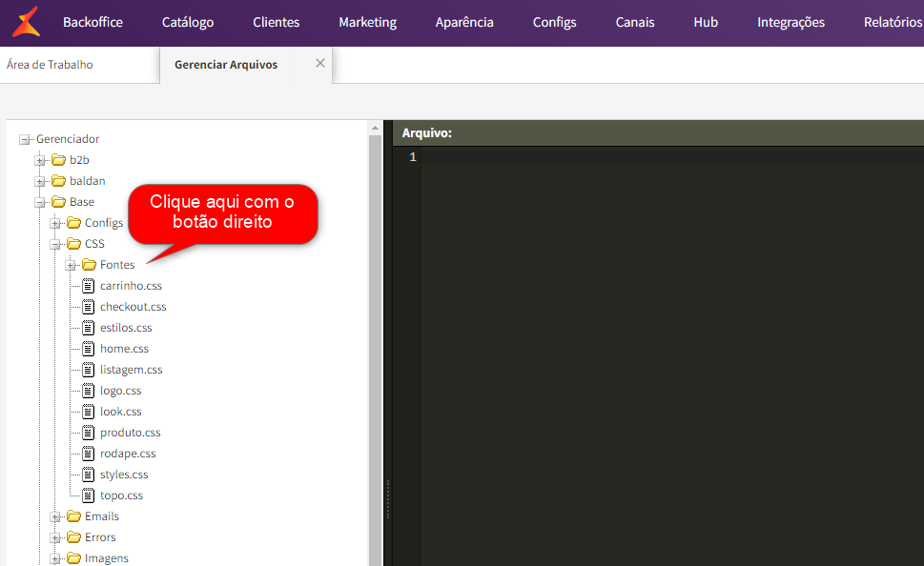
Task: Open listagem.css in the editor
Action: [132, 370]
